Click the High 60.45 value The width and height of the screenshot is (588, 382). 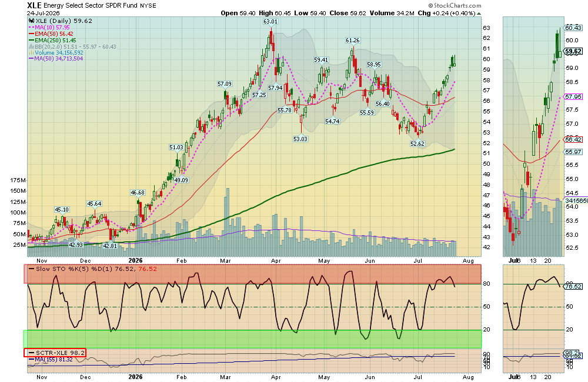pyautogui.click(x=275, y=13)
